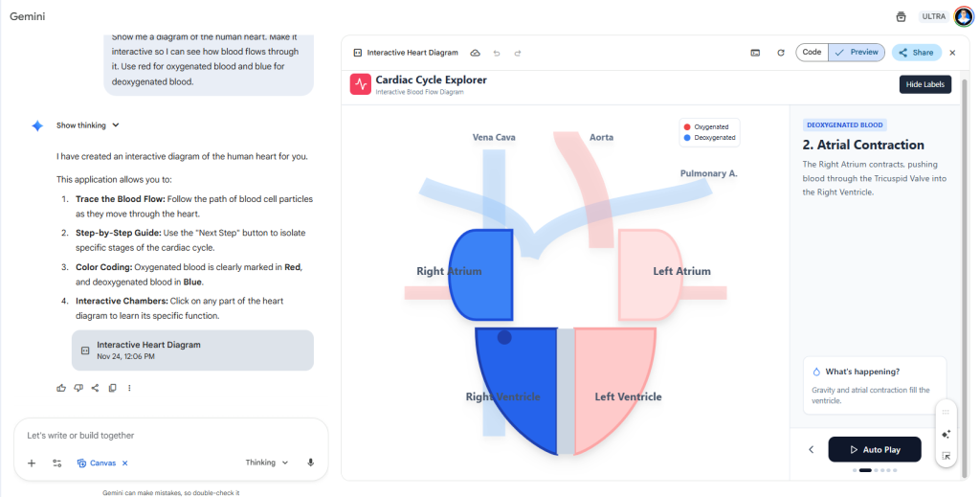Screen dimensions: 980x497
Task: Start Auto Play of the cardiac cycle
Action: pyautogui.click(x=874, y=449)
